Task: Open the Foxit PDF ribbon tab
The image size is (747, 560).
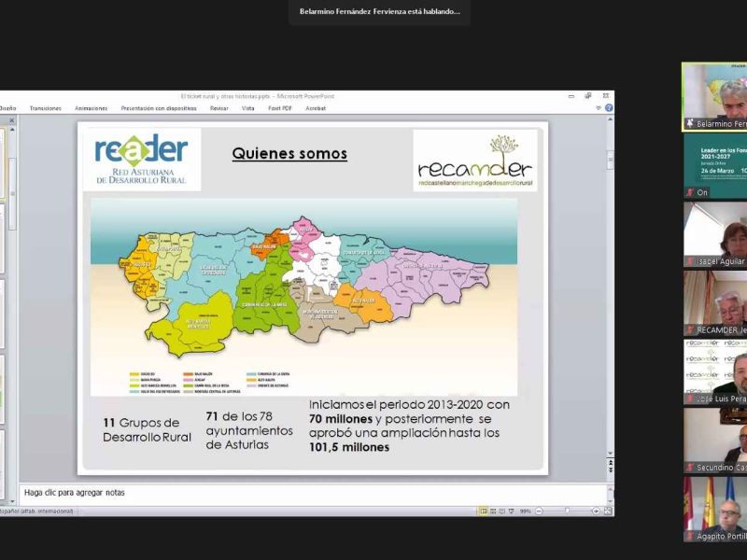Action: (279, 108)
